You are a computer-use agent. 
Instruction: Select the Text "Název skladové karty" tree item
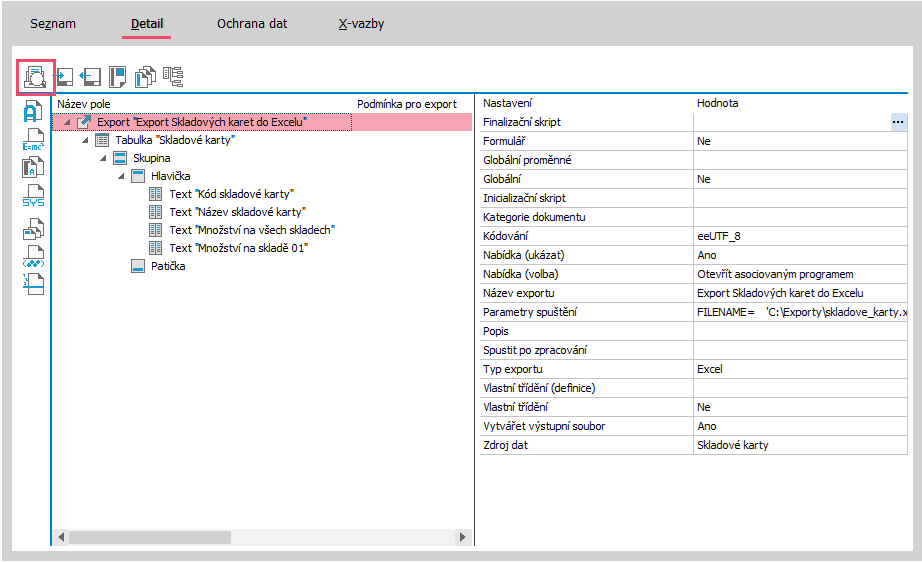(x=238, y=212)
